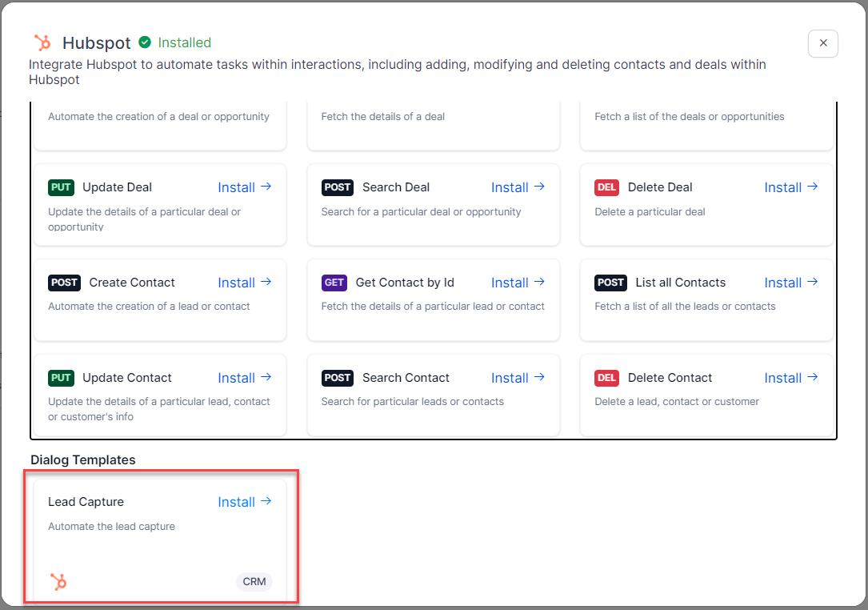
Task: Click the PUT badge for Update Deal
Action: coord(62,187)
